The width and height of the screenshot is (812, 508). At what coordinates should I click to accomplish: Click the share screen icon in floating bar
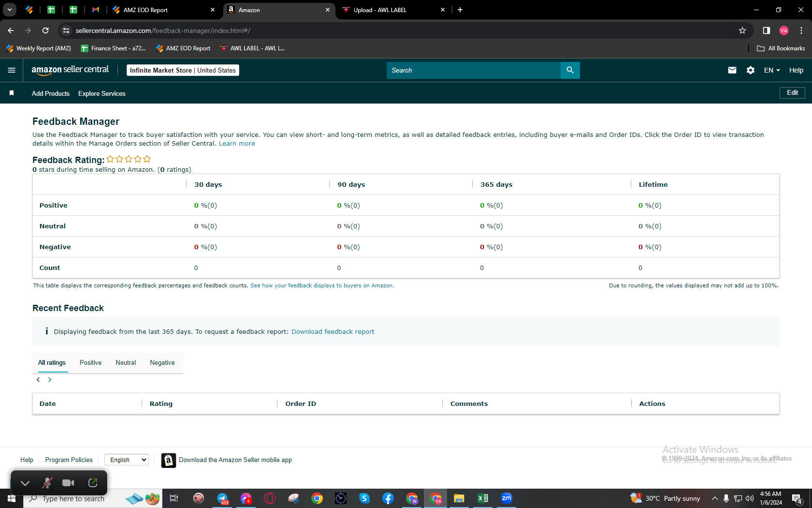point(93,483)
